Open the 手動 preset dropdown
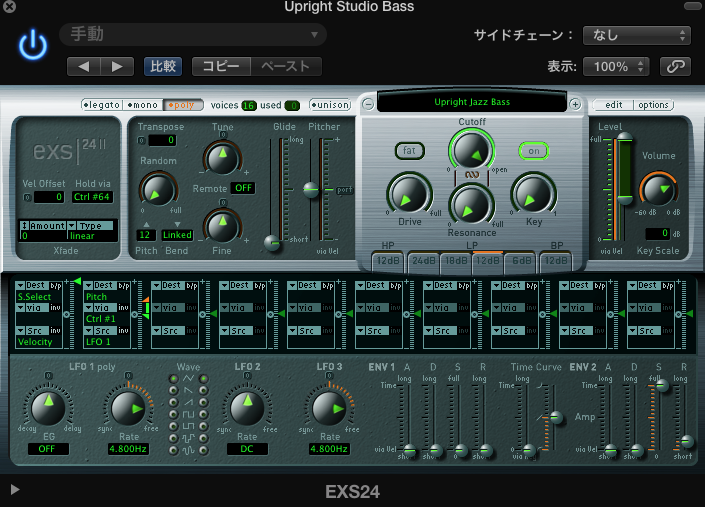Image resolution: width=705 pixels, height=507 pixels. (192, 35)
